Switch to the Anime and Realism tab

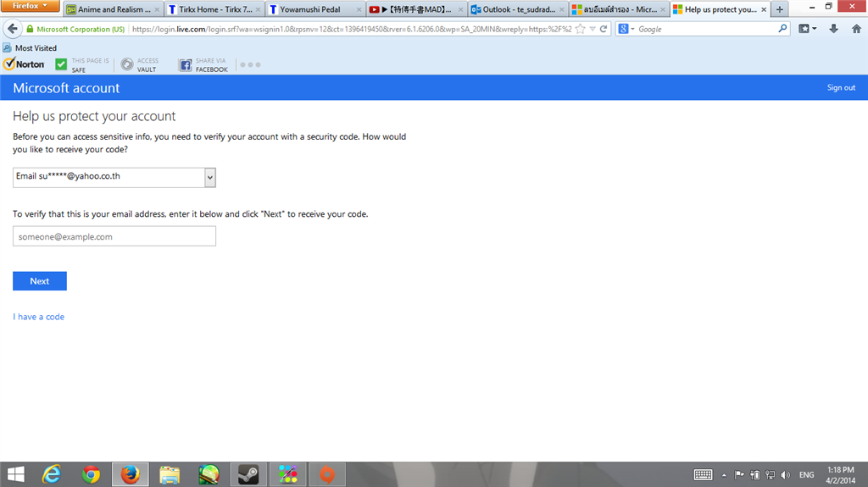(113, 9)
